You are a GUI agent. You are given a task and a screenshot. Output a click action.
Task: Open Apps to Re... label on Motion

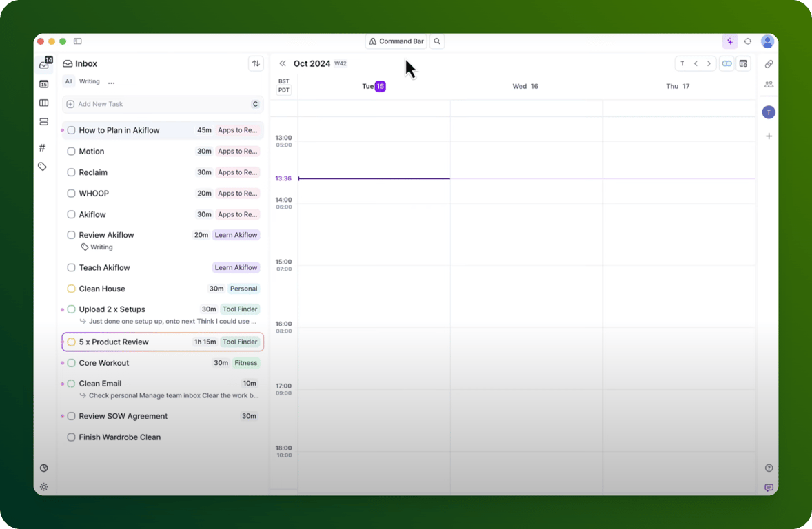(x=238, y=151)
